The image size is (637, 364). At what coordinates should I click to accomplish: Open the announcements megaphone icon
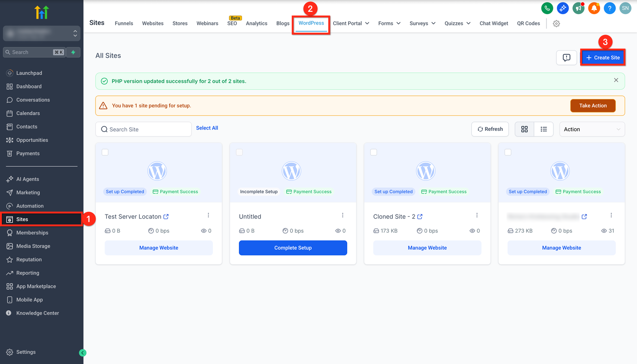coord(578,8)
